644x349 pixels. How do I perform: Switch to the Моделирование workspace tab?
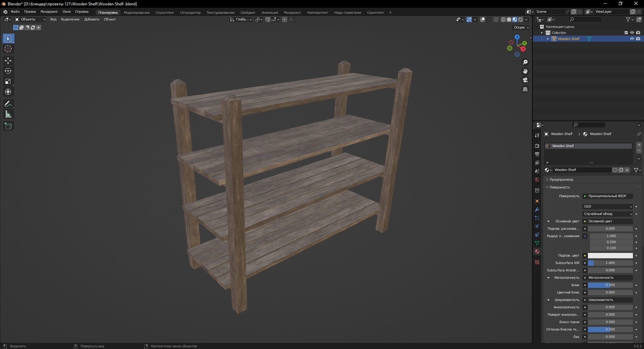tap(137, 13)
